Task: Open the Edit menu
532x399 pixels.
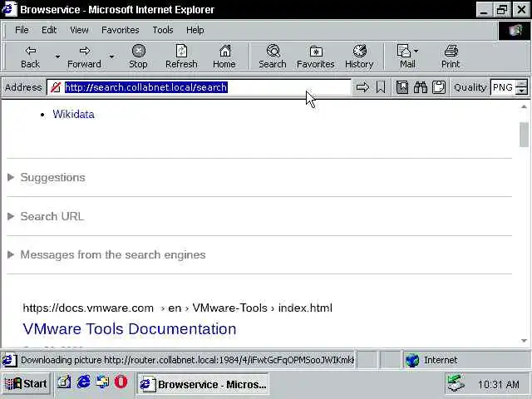Action: point(49,30)
